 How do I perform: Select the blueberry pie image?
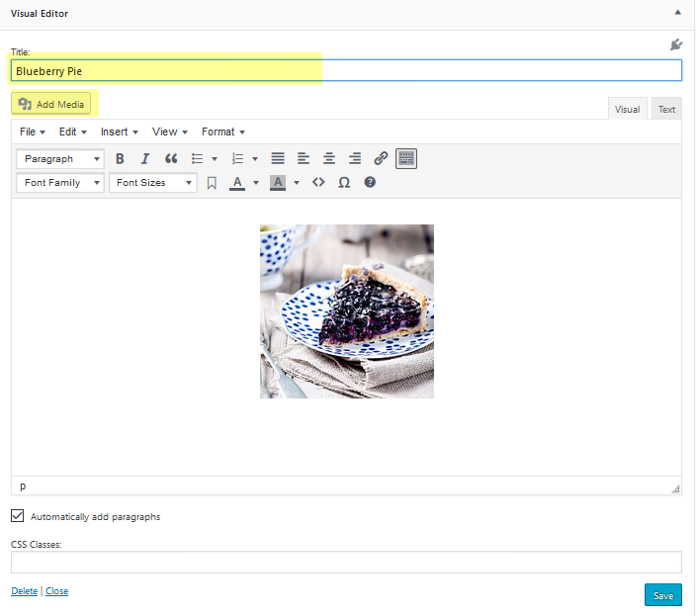pos(347,311)
